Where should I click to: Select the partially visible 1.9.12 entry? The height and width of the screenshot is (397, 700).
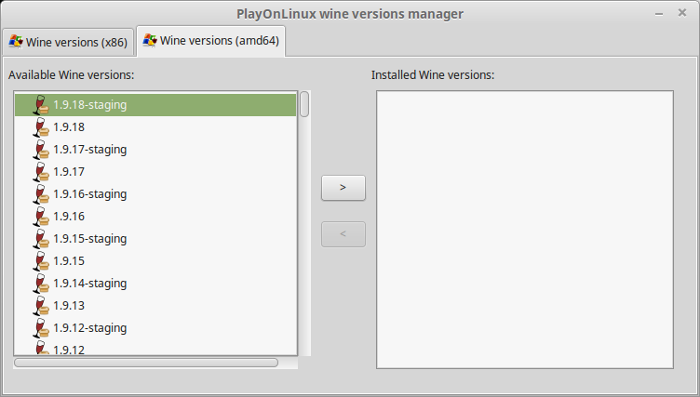pyautogui.click(x=155, y=347)
